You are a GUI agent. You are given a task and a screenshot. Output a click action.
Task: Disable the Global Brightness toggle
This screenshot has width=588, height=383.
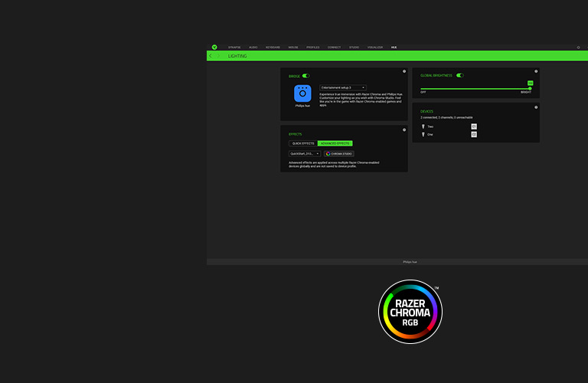point(460,75)
